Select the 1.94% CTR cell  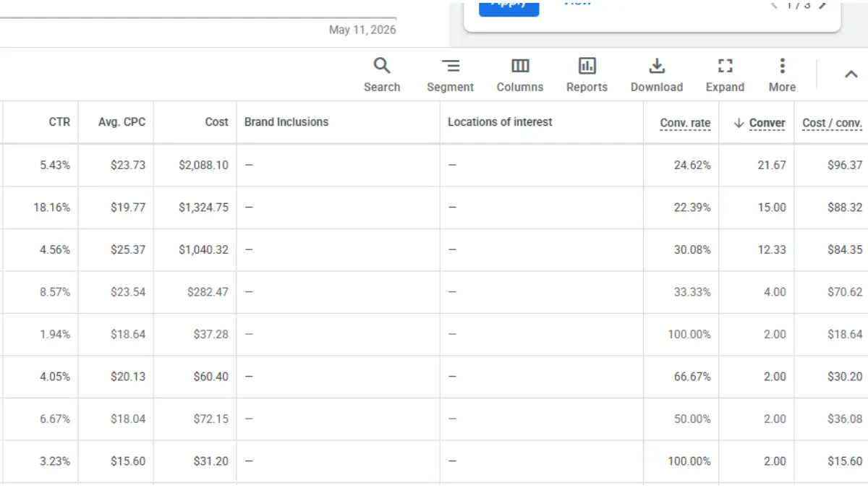[x=55, y=334]
